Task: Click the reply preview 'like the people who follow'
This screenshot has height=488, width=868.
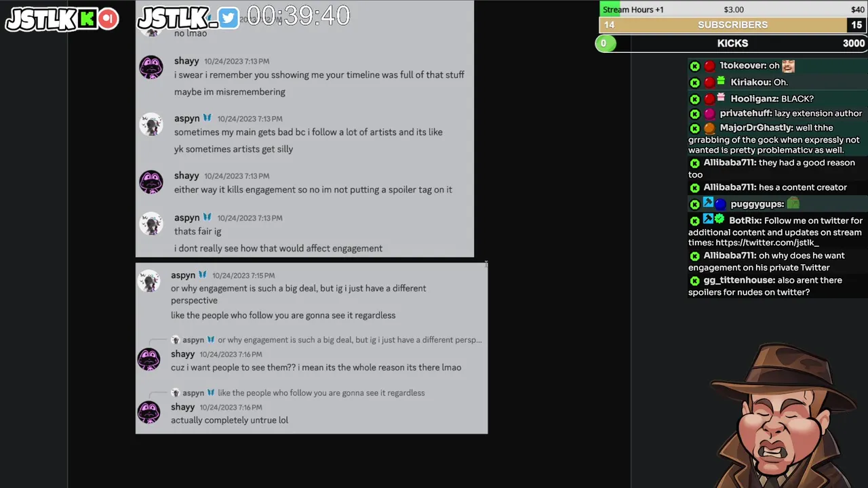Action: pyautogui.click(x=298, y=393)
